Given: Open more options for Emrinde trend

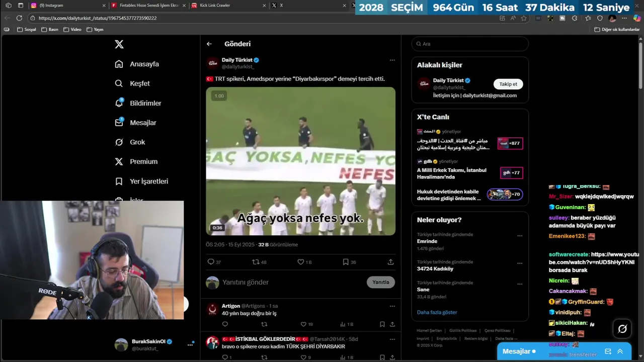Looking at the screenshot, I should pos(520,236).
